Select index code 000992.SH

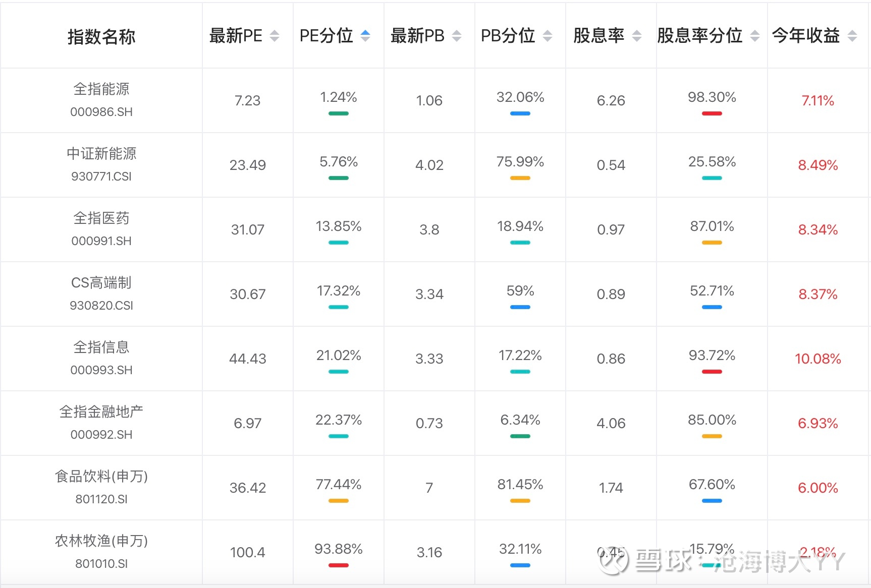click(101, 435)
